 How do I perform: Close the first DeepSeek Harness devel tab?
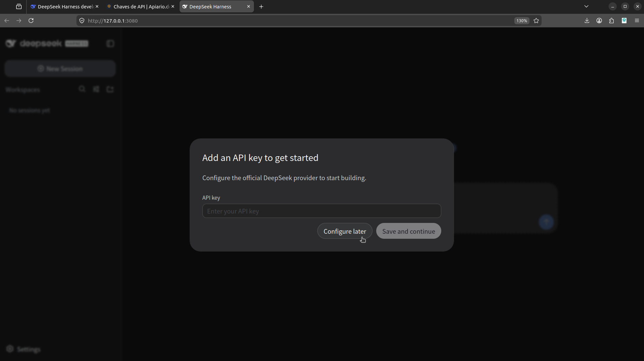point(97,6)
